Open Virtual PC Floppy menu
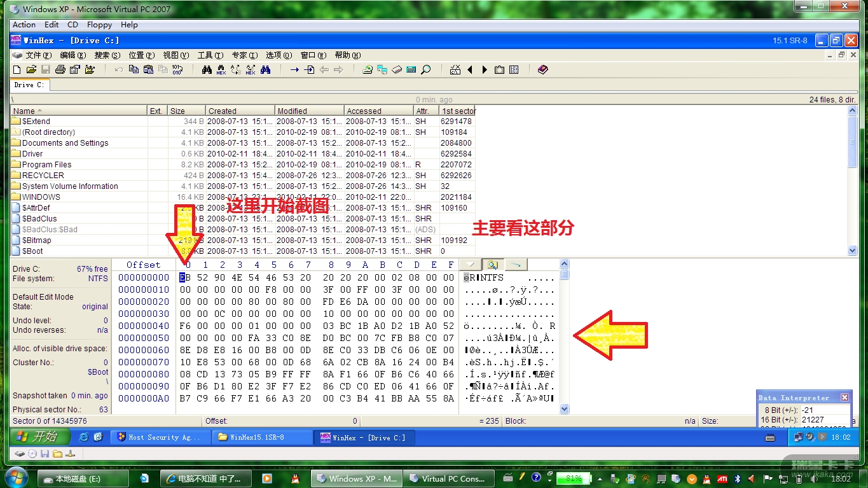 pyautogui.click(x=99, y=25)
